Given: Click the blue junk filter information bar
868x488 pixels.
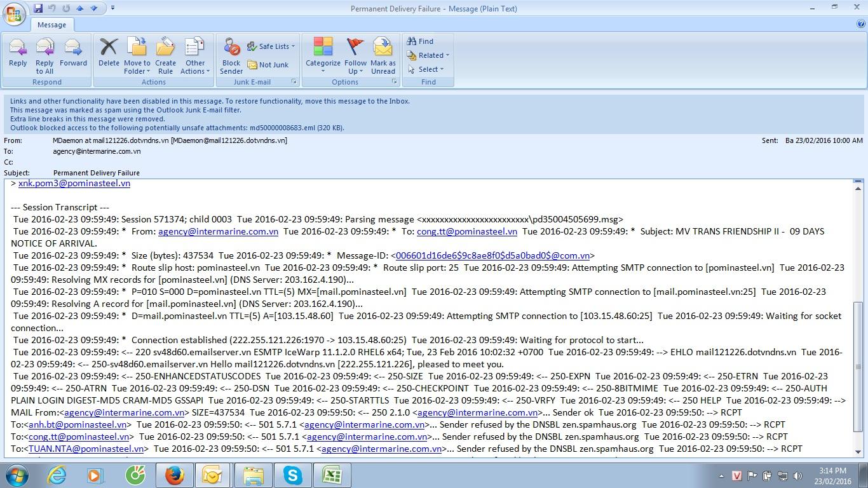Looking at the screenshot, I should click(434, 114).
